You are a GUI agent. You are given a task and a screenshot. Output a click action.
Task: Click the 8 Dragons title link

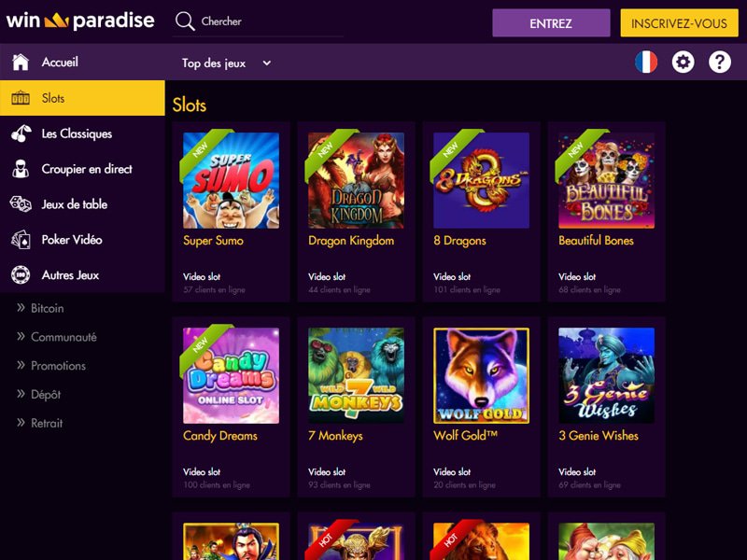click(x=459, y=241)
